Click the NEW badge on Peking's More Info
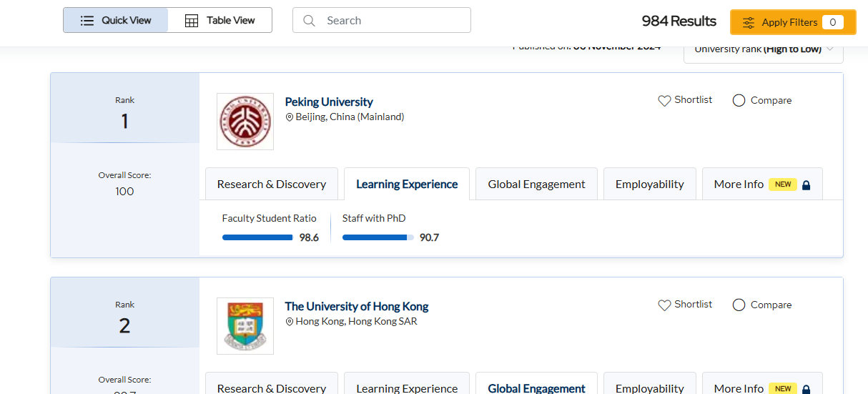The width and height of the screenshot is (868, 394). (783, 184)
